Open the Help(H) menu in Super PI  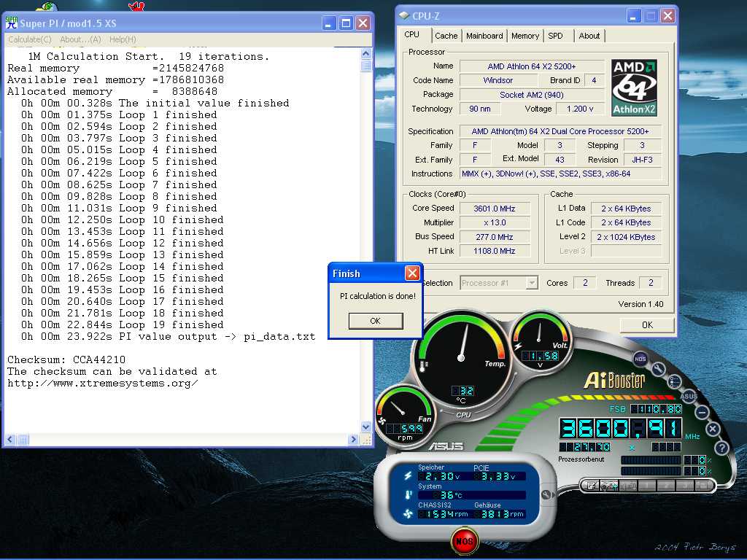pyautogui.click(x=123, y=39)
